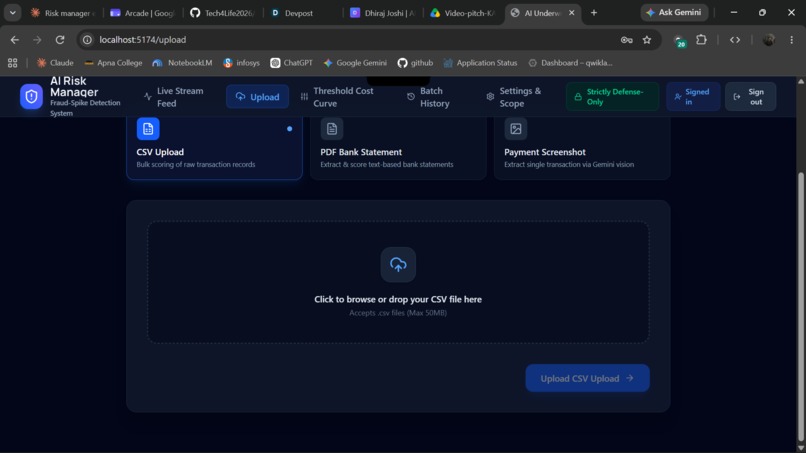
Task: Click the 'Fraud-Spike Detection System' subtitle
Action: point(85,108)
